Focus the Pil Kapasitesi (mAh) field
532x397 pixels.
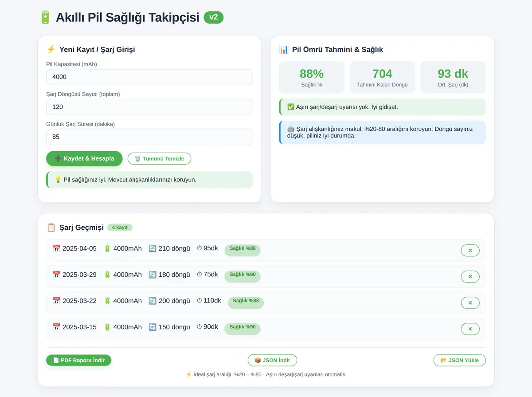click(x=149, y=77)
